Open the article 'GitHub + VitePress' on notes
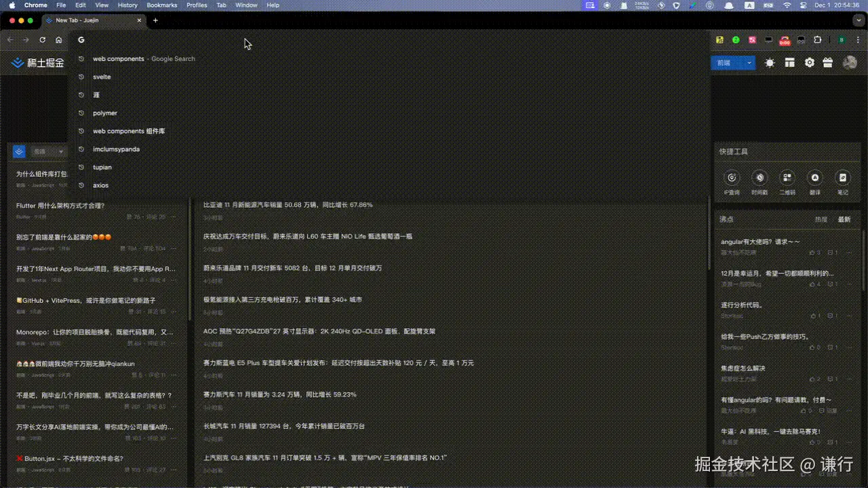Image resolution: width=868 pixels, height=488 pixels. coord(86,300)
